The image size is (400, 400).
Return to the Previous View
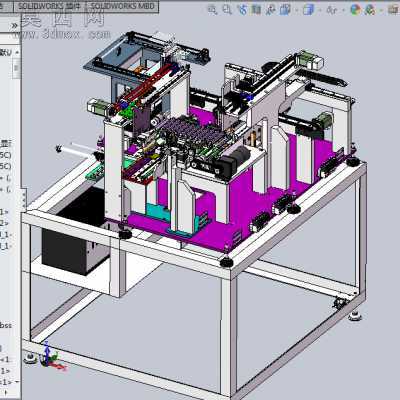(x=242, y=10)
